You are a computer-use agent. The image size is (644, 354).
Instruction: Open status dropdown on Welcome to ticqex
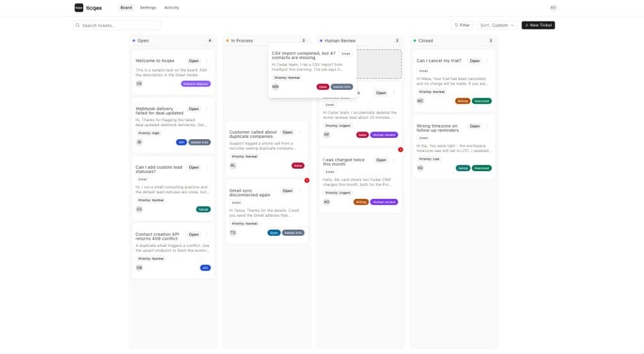click(x=194, y=61)
